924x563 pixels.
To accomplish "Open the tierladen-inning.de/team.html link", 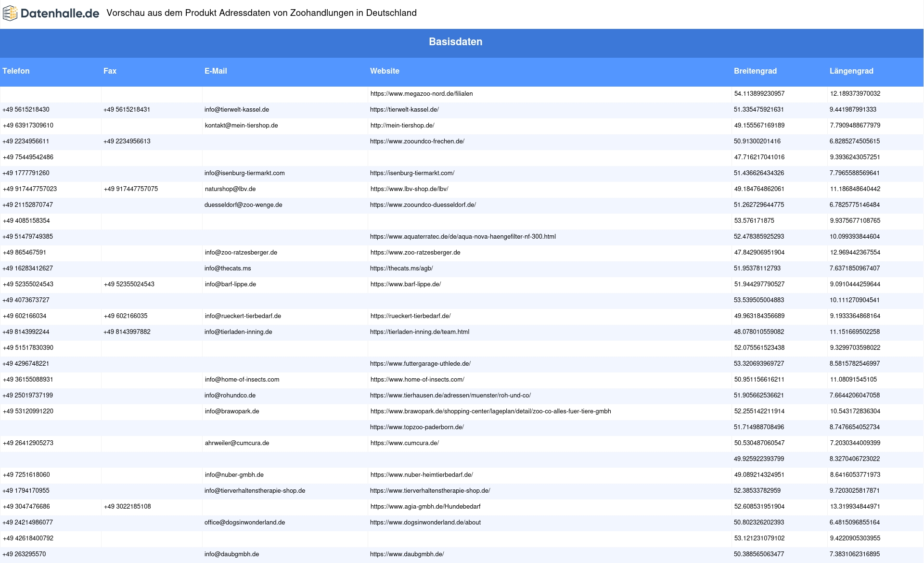I will tap(420, 332).
